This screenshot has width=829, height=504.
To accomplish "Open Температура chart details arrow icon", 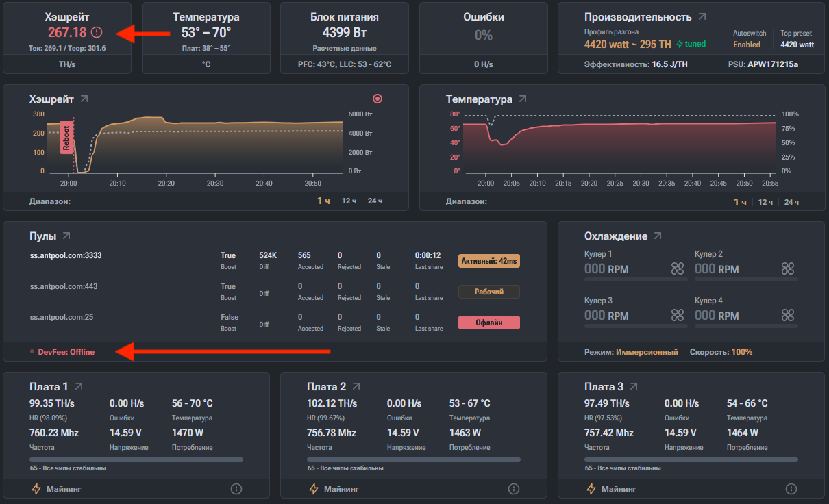I will 523,99.
